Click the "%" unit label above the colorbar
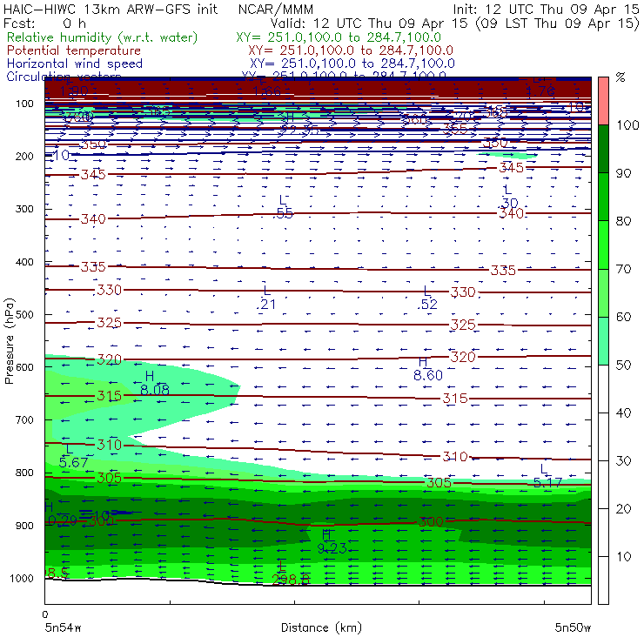This screenshot has width=644, height=644. click(x=621, y=77)
